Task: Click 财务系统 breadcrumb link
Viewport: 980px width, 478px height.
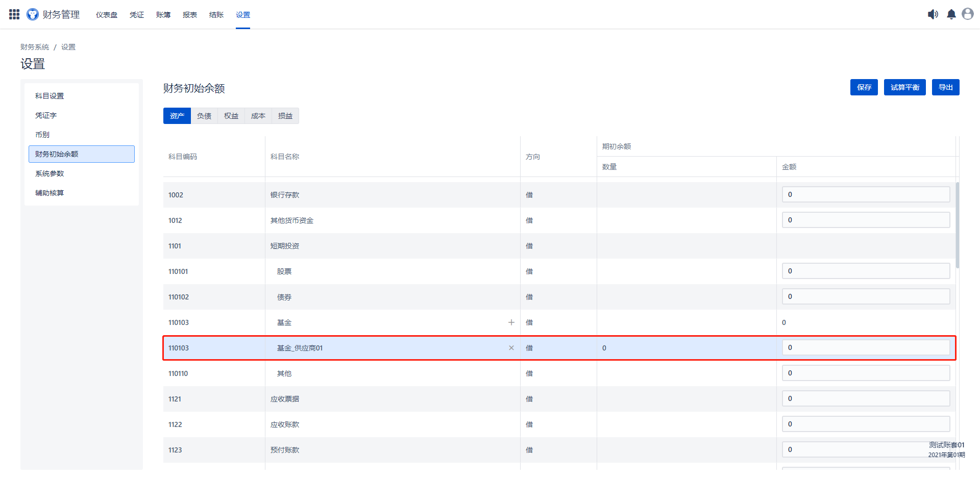Action: [35, 47]
